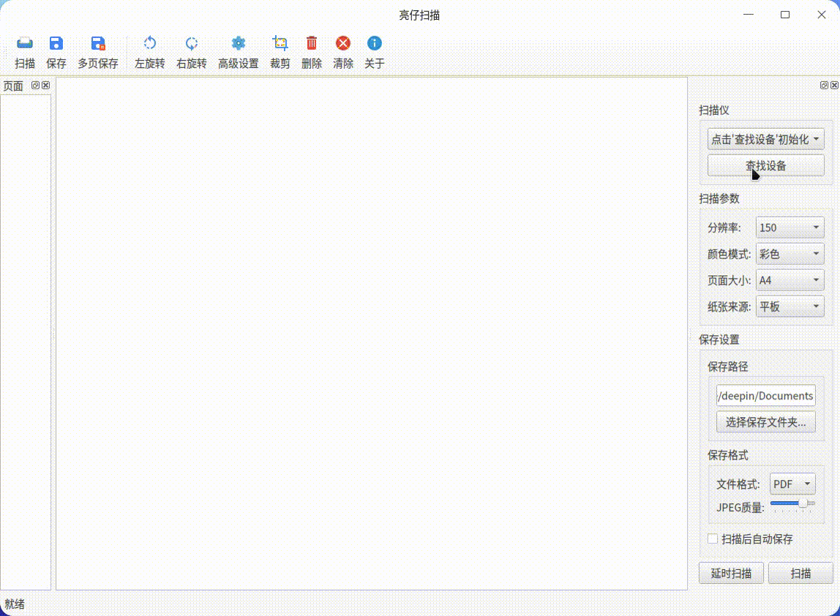Open the 纸张来源 paper source dropdown
Screen dimensions: 840x616
tap(790, 307)
